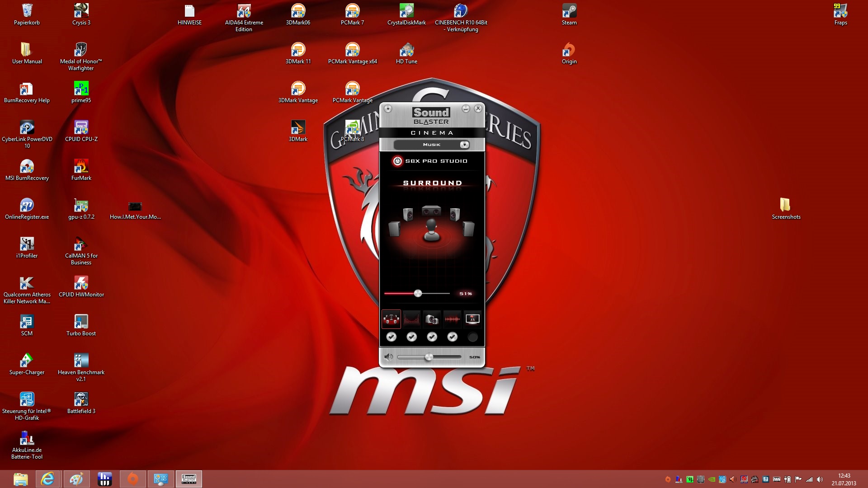The width and height of the screenshot is (868, 488).
Task: Select the HD Tune desktop icon
Action: 407,53
